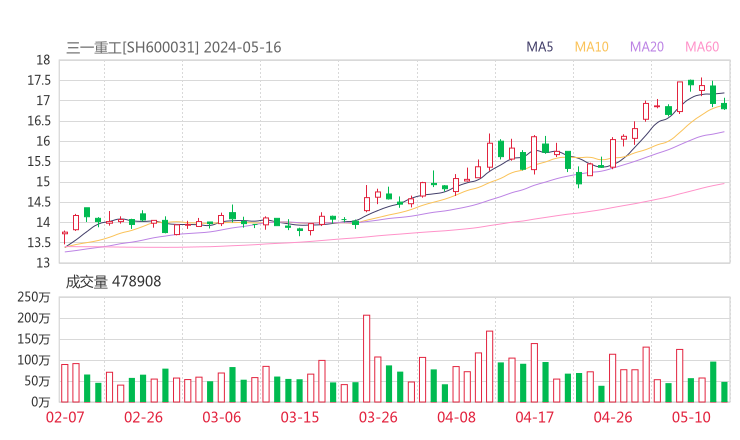Click the 04-26 date label

pos(613,417)
